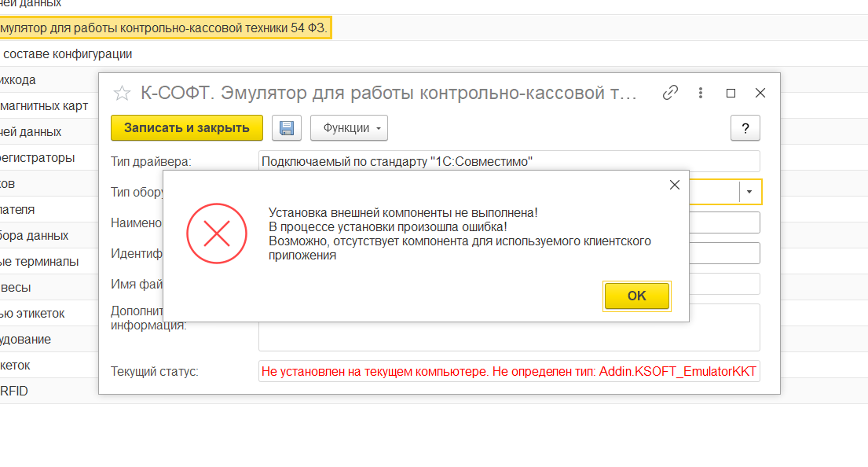The width and height of the screenshot is (868, 467).
Task: Save with floppy disk icon
Action: click(x=286, y=128)
